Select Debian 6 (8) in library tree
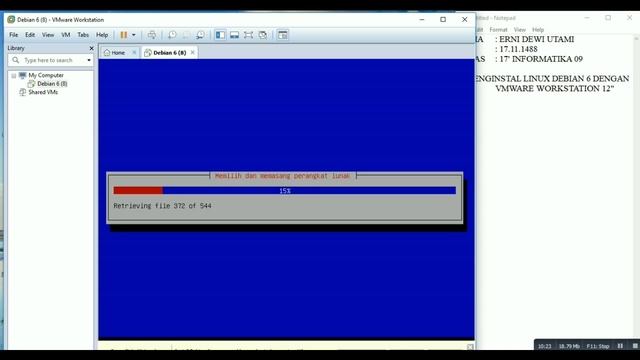 pos(52,84)
